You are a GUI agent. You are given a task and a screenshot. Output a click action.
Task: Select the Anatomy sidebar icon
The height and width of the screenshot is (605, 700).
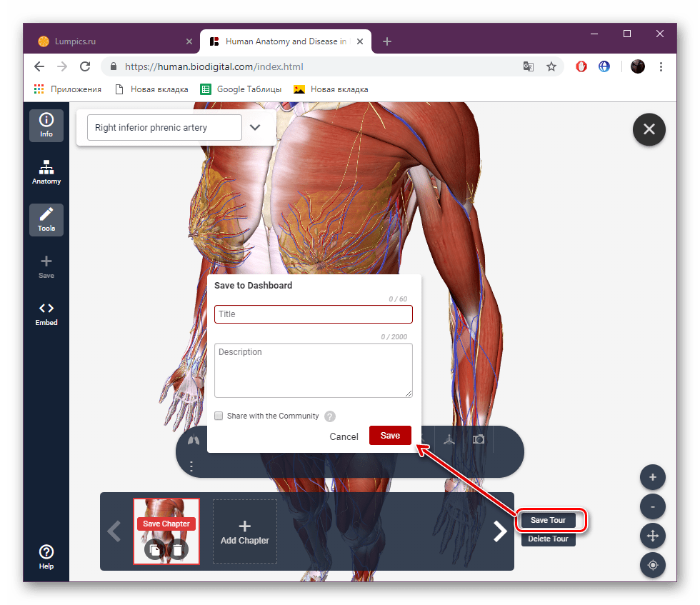pyautogui.click(x=46, y=173)
